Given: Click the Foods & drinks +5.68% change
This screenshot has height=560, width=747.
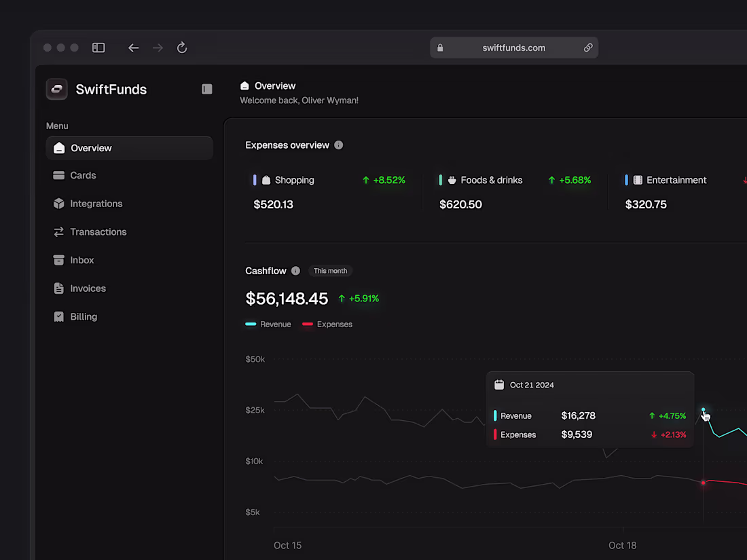Looking at the screenshot, I should point(570,180).
